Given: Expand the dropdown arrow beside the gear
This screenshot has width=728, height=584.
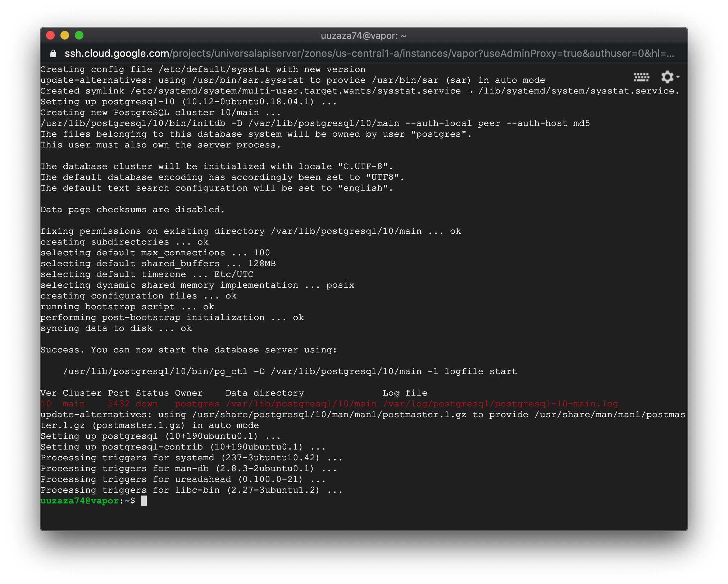Looking at the screenshot, I should pyautogui.click(x=678, y=77).
